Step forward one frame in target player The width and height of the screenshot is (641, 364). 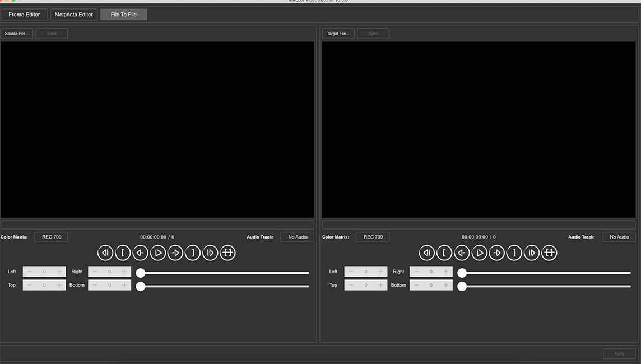pos(496,253)
